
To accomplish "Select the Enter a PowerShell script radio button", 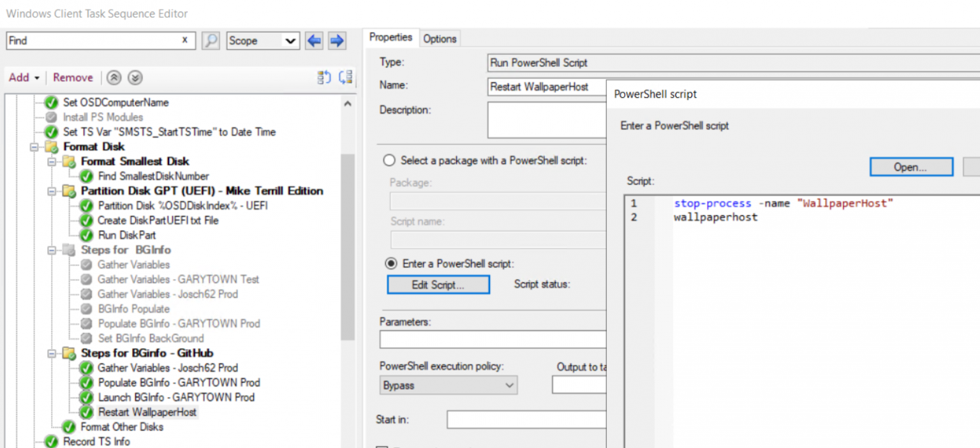I will 389,264.
